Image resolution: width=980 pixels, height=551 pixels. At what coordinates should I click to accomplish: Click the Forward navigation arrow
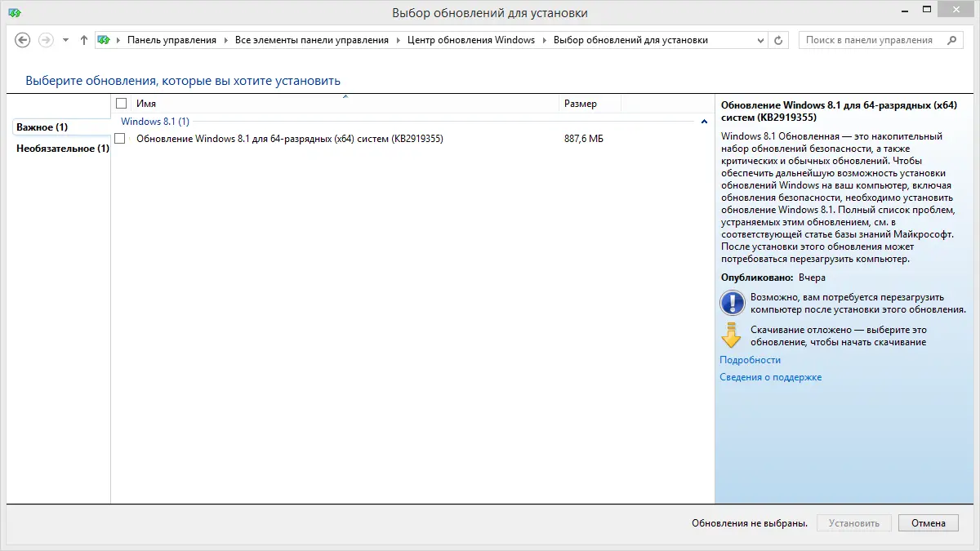[46, 40]
